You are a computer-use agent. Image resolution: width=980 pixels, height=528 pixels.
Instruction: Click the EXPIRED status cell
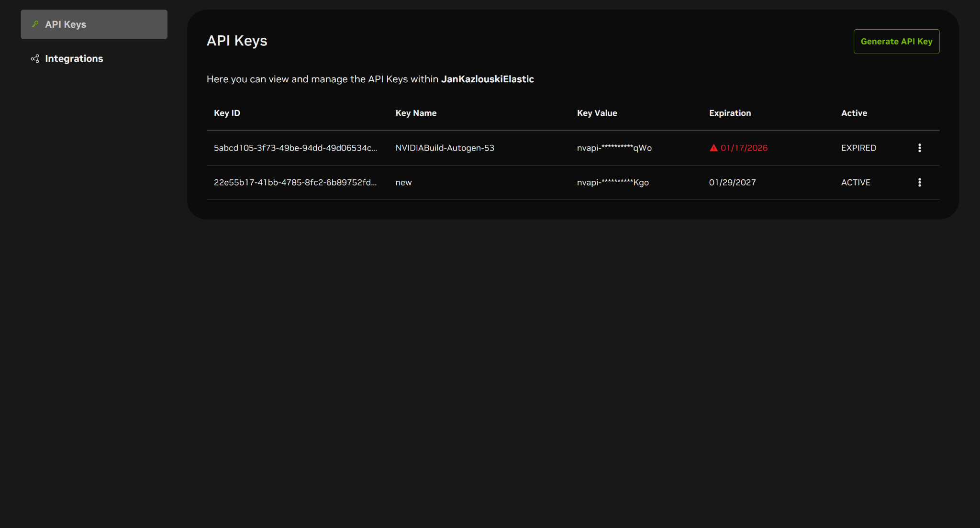point(859,148)
